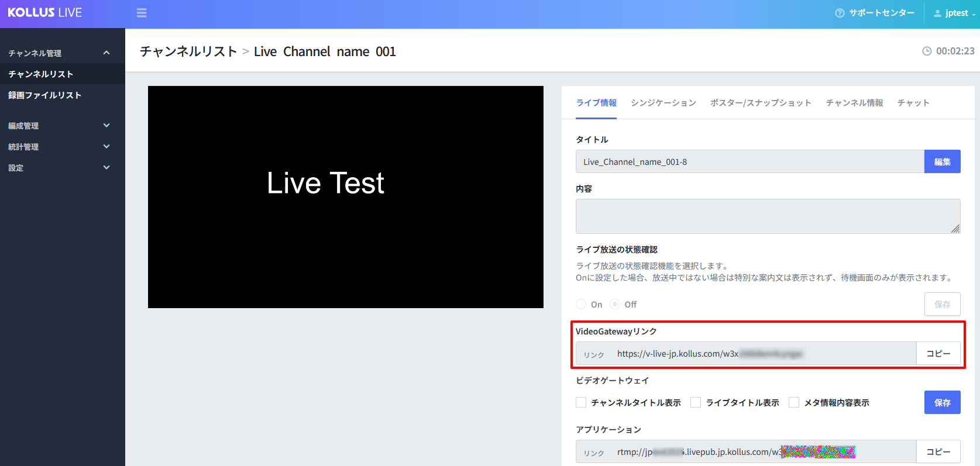Click the hamburger menu icon
980x466 pixels.
tap(142, 13)
